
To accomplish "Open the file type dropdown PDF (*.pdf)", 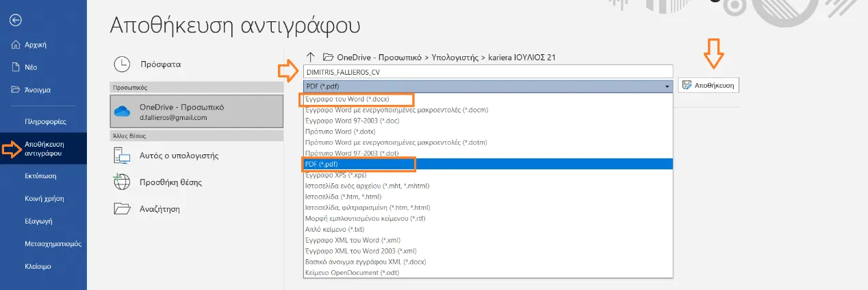I will tap(488, 86).
